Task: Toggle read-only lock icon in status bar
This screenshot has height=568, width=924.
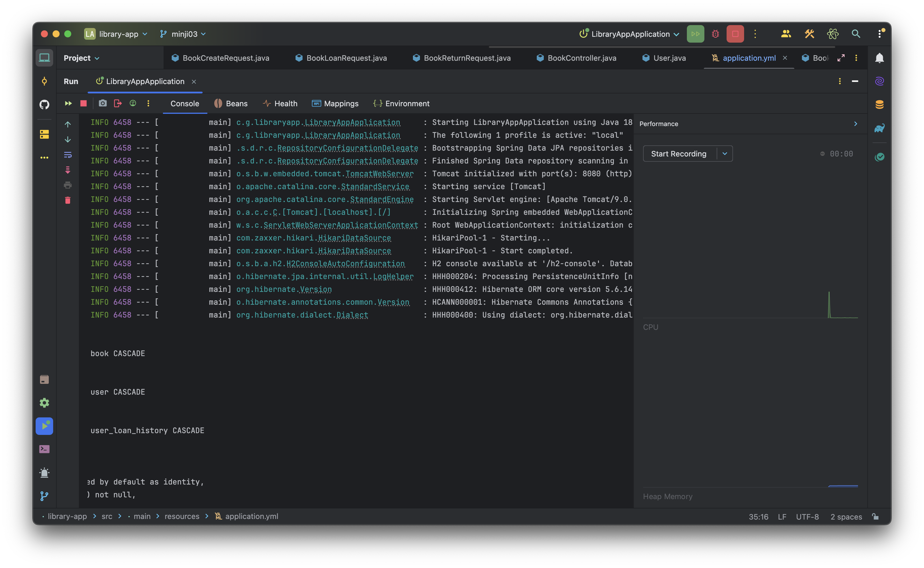Action: tap(875, 516)
